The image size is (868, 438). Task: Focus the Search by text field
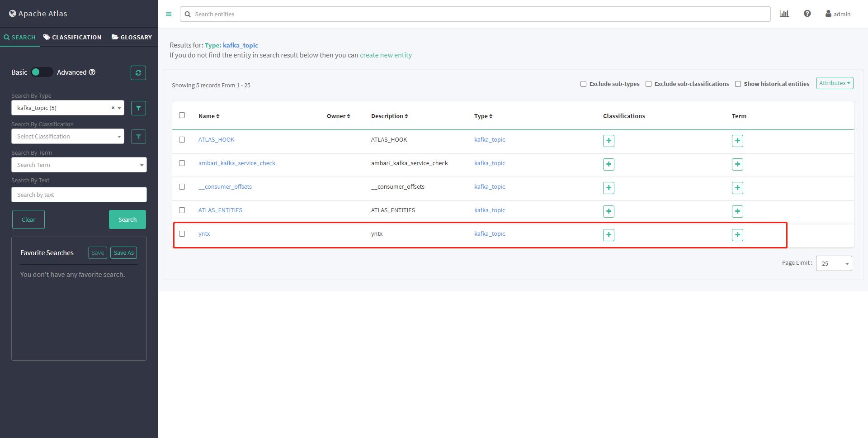79,195
